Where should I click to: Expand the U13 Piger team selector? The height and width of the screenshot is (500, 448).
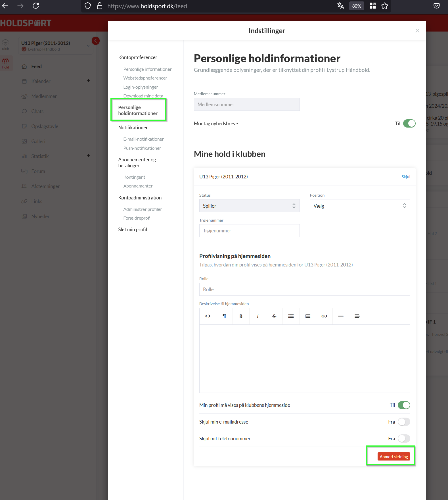pos(56,46)
